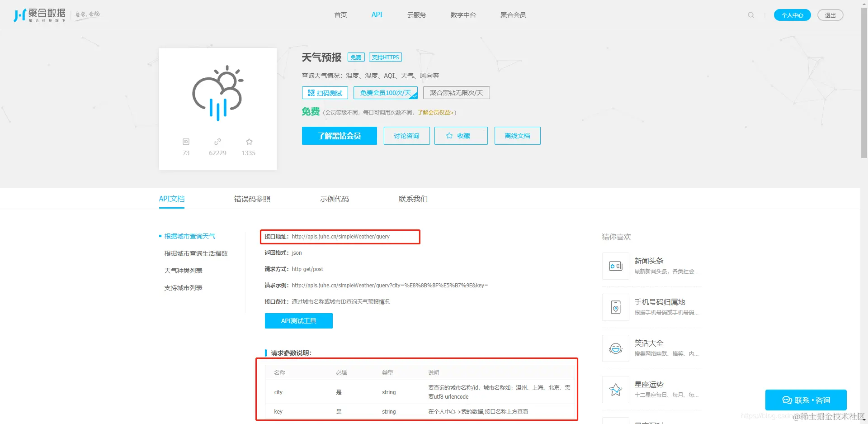Open 聚合会员 navigation item
This screenshot has height=424, width=868.
pos(513,15)
